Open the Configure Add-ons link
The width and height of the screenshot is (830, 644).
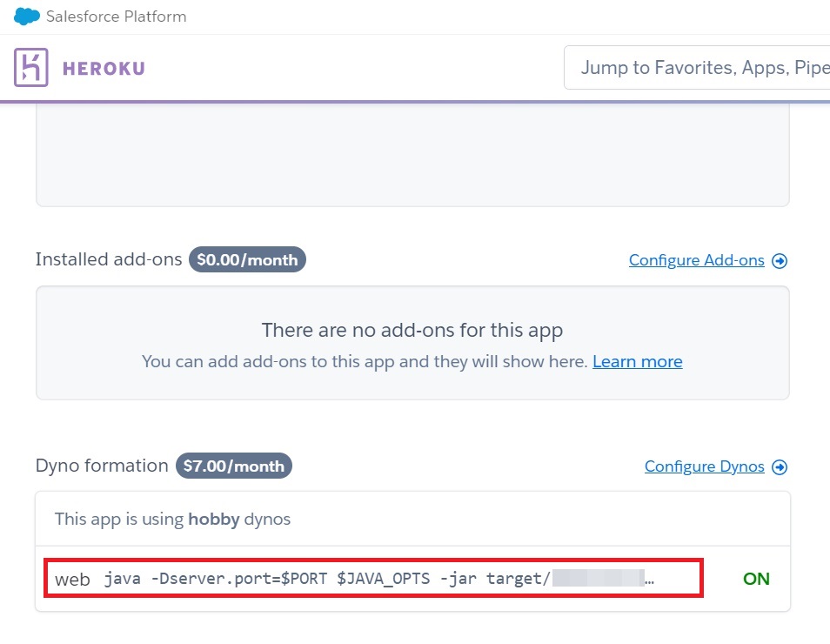[697, 260]
